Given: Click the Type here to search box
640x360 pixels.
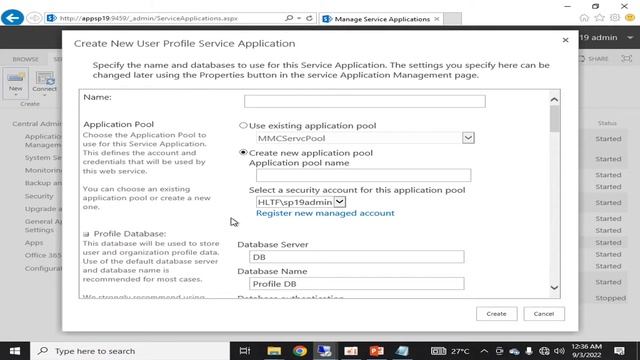Looking at the screenshot, I should 130,351.
